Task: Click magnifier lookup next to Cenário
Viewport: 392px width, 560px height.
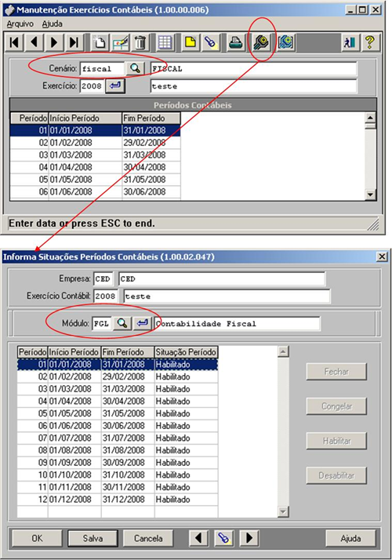Action: (x=135, y=68)
